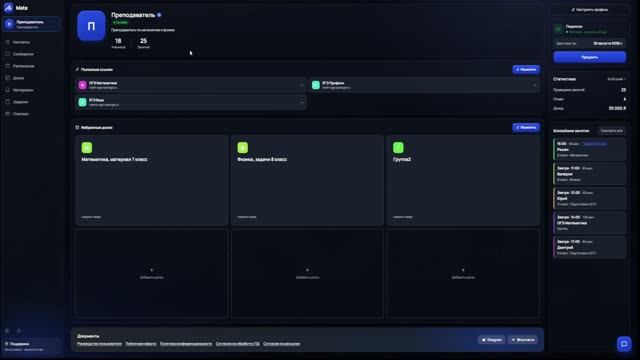Open tomorrow's 11:00 lesson with Валерия

pyautogui.click(x=589, y=174)
